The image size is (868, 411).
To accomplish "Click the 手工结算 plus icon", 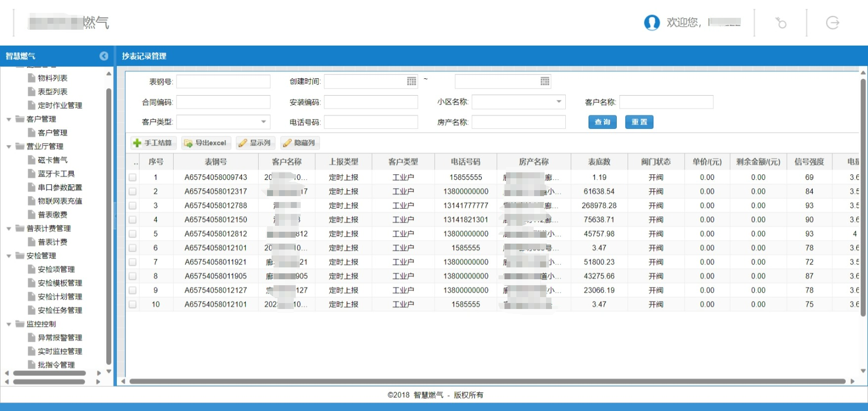I will [x=137, y=143].
